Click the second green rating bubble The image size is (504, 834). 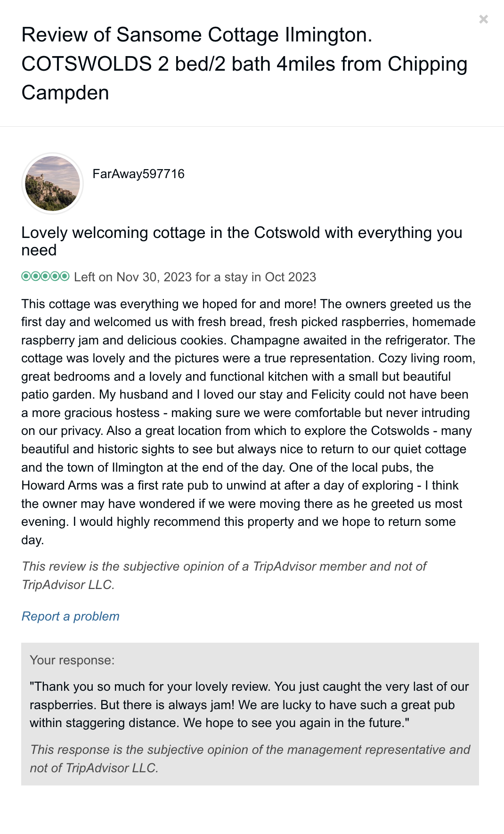coord(35,276)
